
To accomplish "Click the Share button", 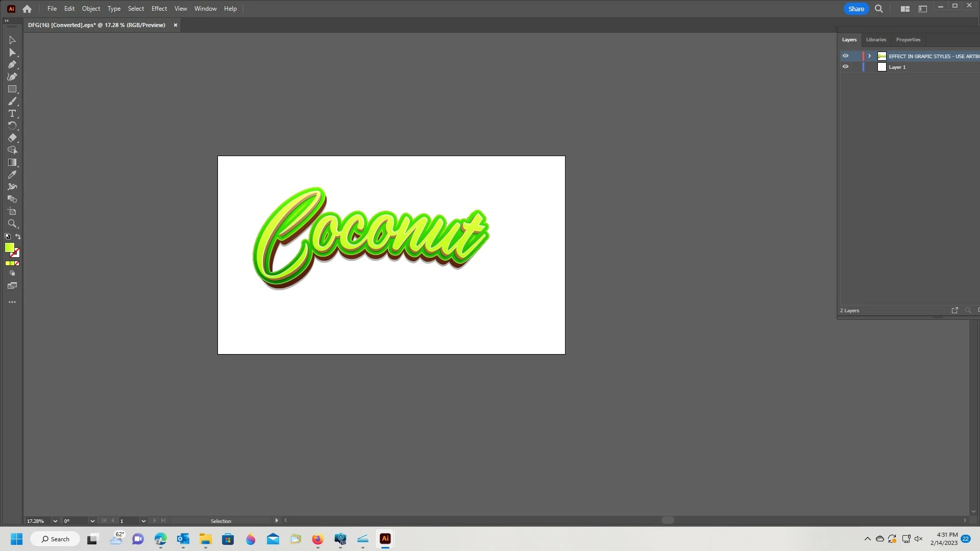I will 856,9.
